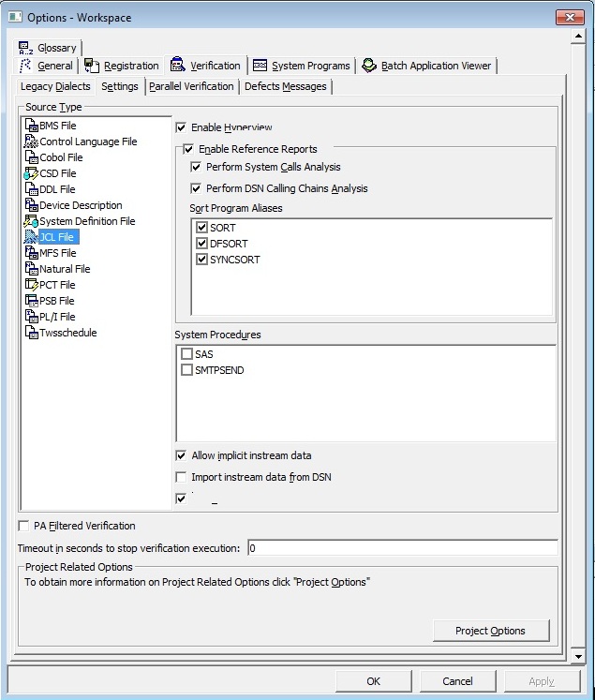Confirm with the OK button

point(374,681)
